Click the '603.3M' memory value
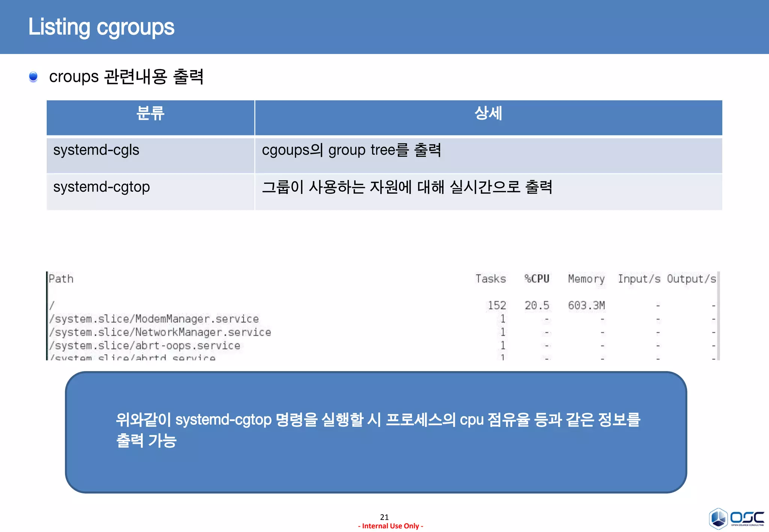This screenshot has height=532, width=769. click(x=586, y=305)
